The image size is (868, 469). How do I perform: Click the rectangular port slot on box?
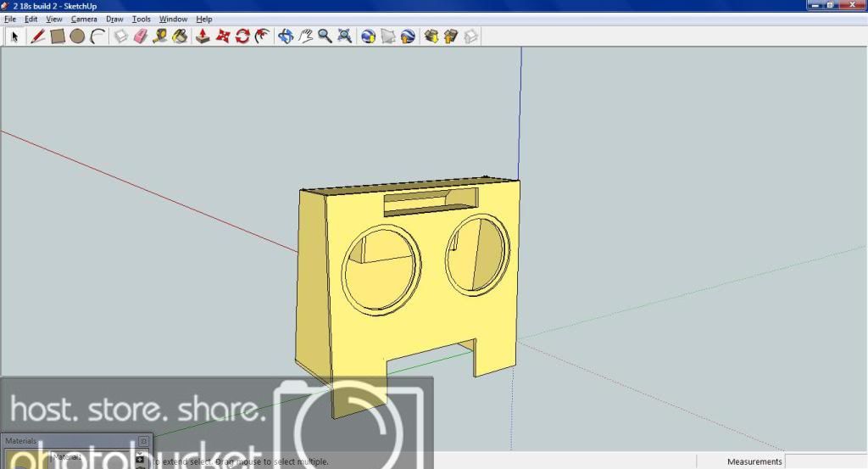[x=431, y=202]
